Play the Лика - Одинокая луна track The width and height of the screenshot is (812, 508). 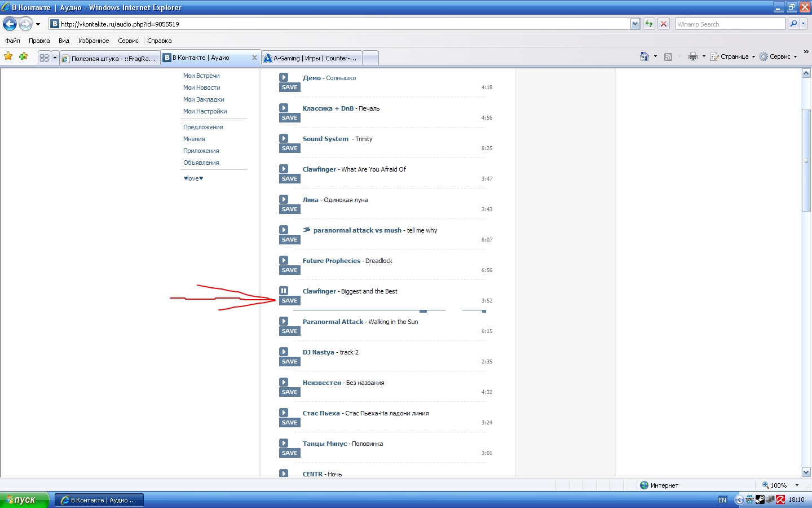pos(284,199)
